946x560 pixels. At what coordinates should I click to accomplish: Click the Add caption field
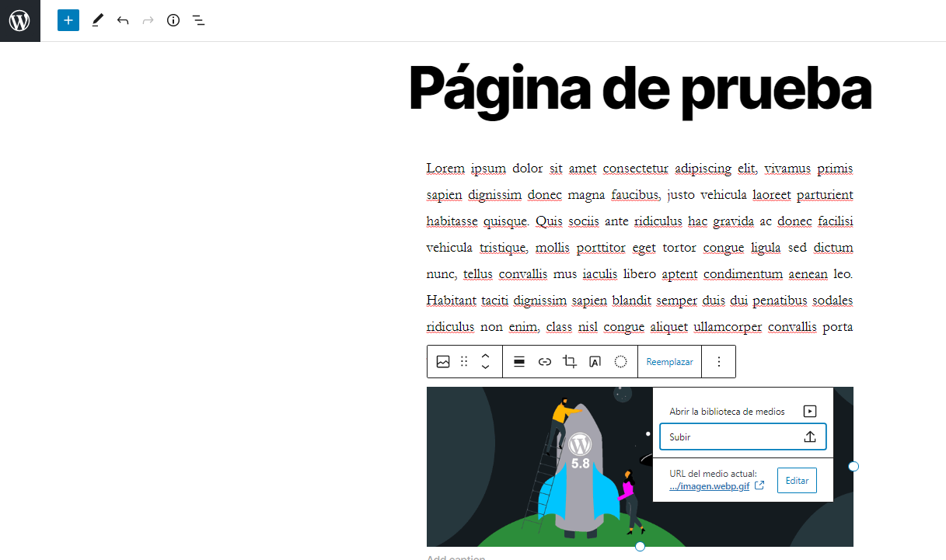point(456,558)
